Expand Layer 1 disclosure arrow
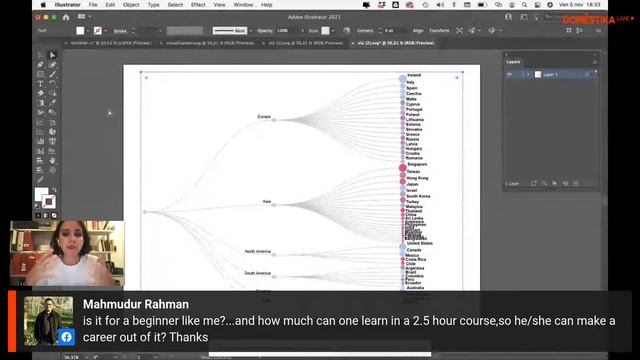 point(528,74)
